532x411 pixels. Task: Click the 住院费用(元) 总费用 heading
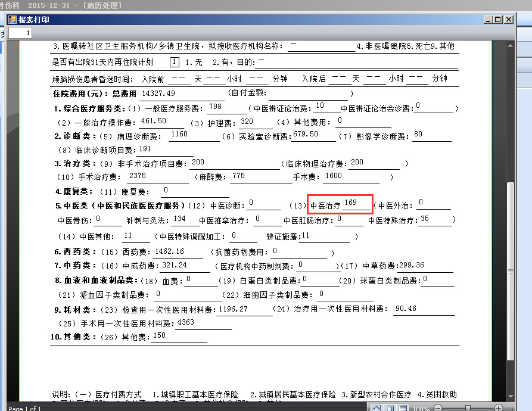95,94
